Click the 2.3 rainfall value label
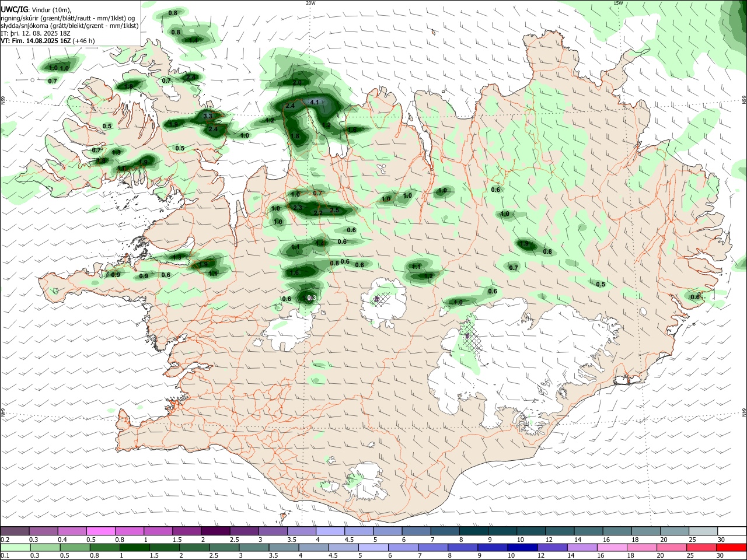Image resolution: width=747 pixels, height=560 pixels. [x=297, y=208]
